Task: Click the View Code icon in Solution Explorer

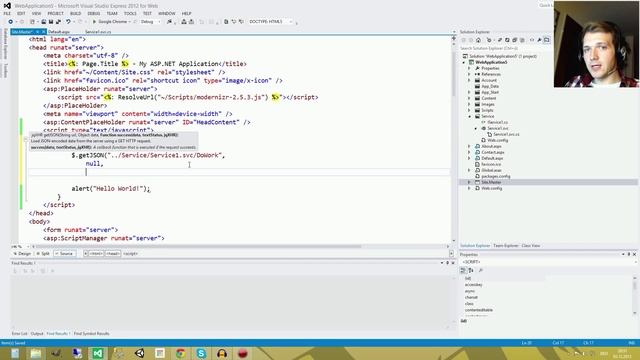Action: tap(532, 40)
